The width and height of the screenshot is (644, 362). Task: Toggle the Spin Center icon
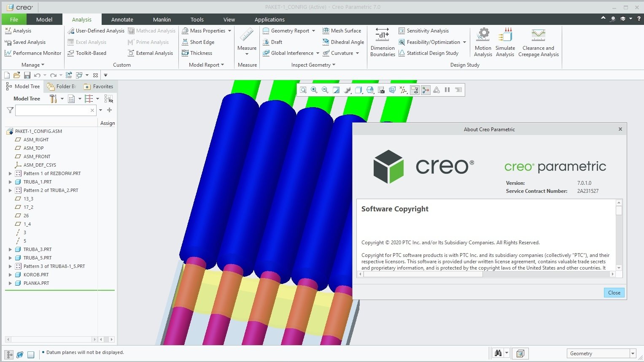pyautogui.click(x=426, y=90)
